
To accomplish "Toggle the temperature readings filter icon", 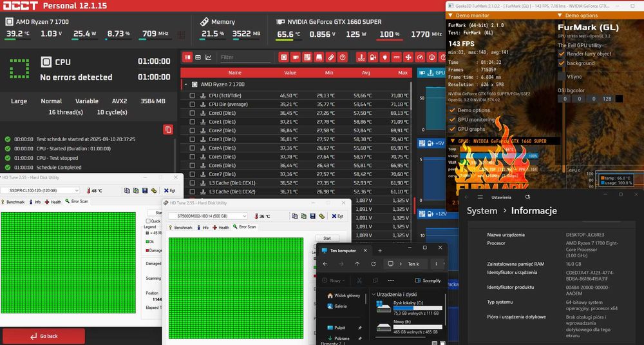I will pyautogui.click(x=361, y=57).
